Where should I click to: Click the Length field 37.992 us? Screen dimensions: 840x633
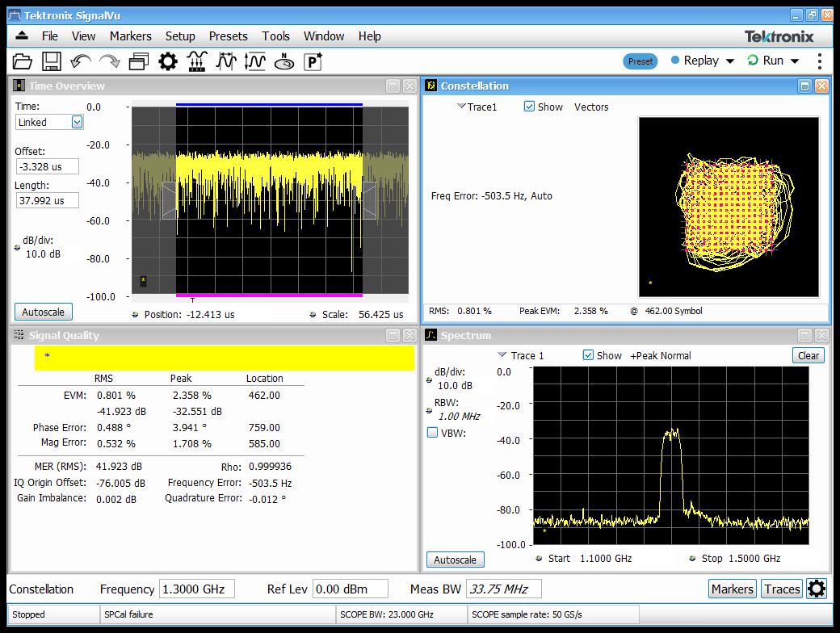click(47, 201)
